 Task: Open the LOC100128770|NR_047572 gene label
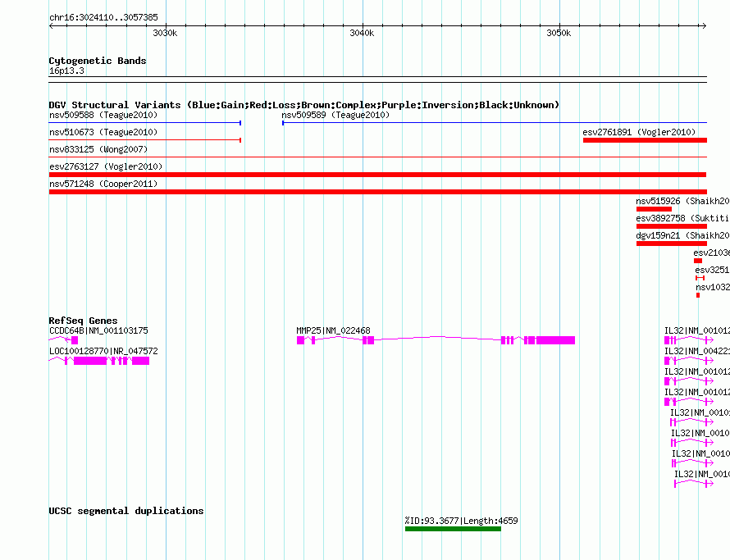103,351
